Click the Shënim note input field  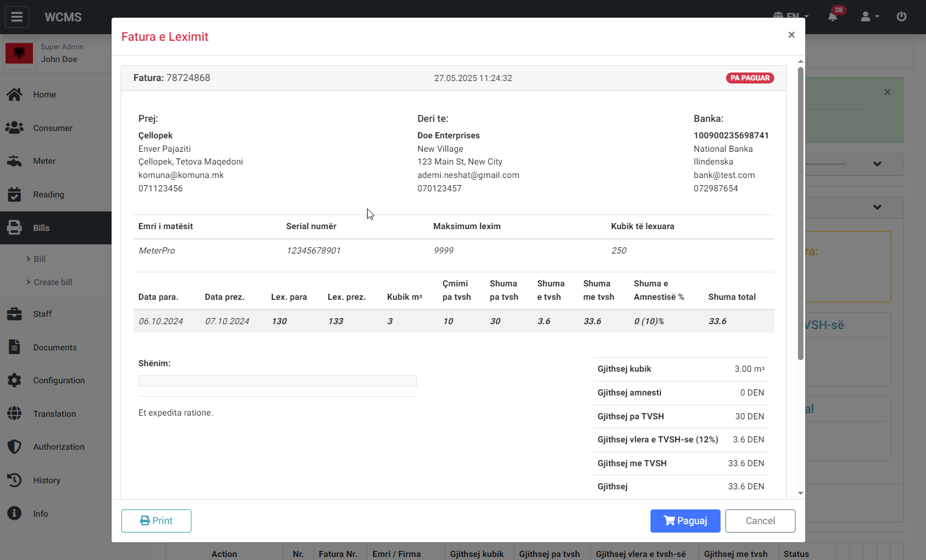click(277, 381)
